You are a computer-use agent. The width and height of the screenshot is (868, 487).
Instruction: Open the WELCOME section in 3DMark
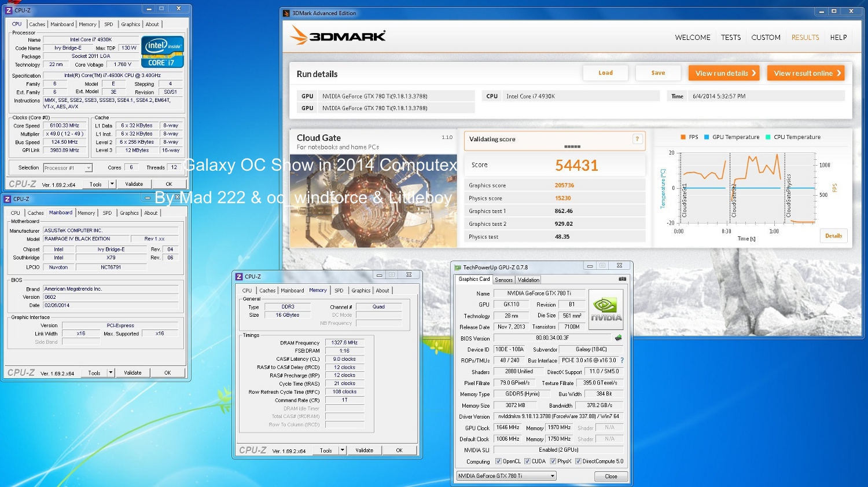click(x=693, y=38)
